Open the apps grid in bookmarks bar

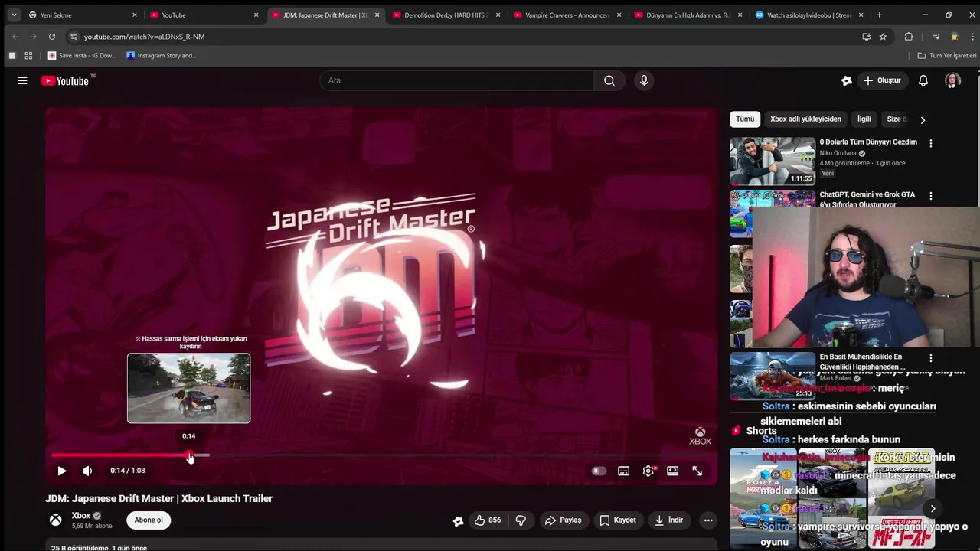[x=28, y=55]
